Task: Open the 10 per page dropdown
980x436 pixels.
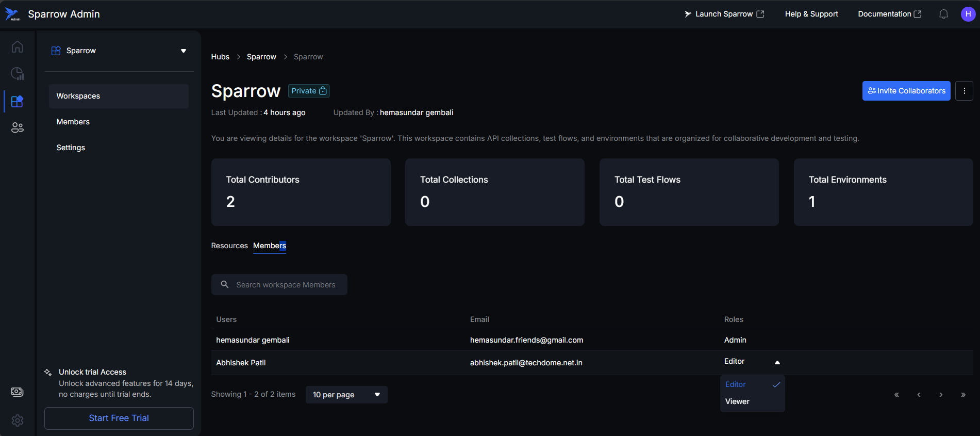Action: click(346, 395)
